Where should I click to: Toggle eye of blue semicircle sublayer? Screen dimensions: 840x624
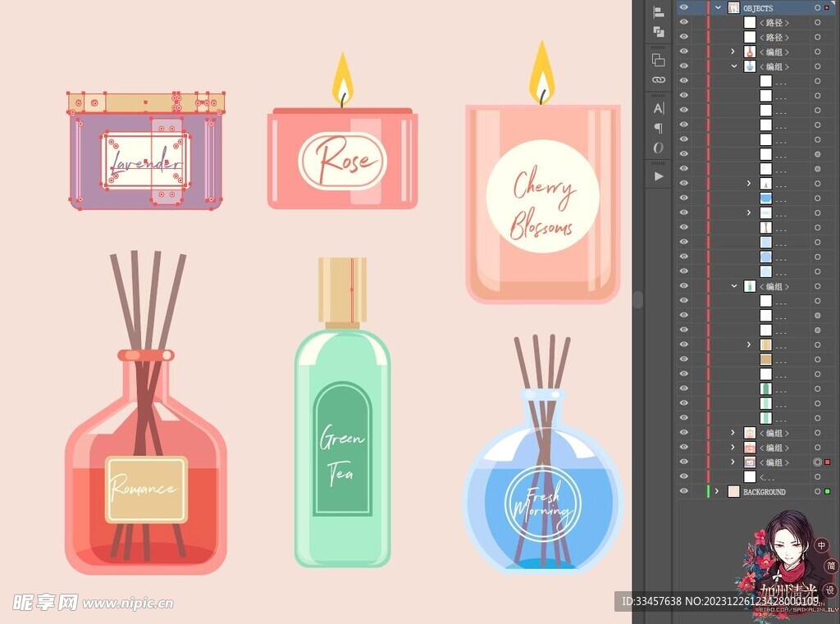tap(683, 198)
